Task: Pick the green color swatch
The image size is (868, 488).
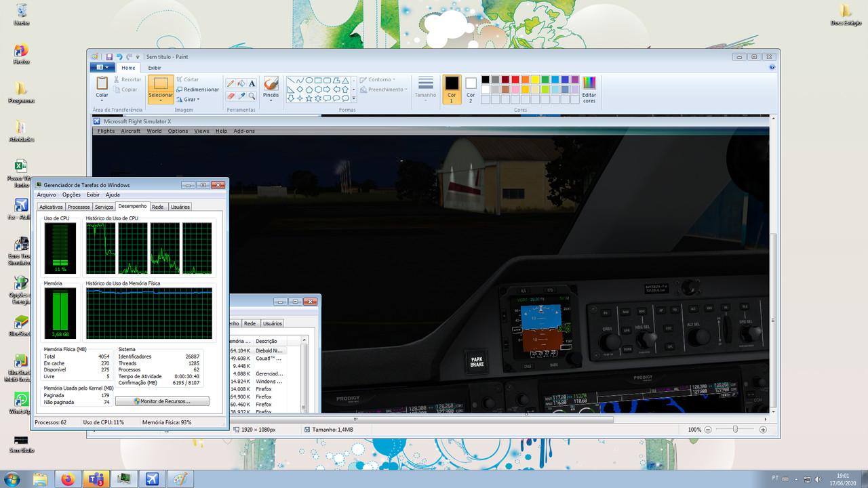Action: (545, 79)
